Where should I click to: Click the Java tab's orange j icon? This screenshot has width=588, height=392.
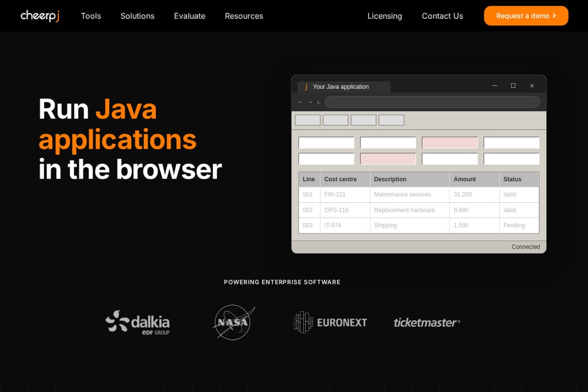pos(306,87)
